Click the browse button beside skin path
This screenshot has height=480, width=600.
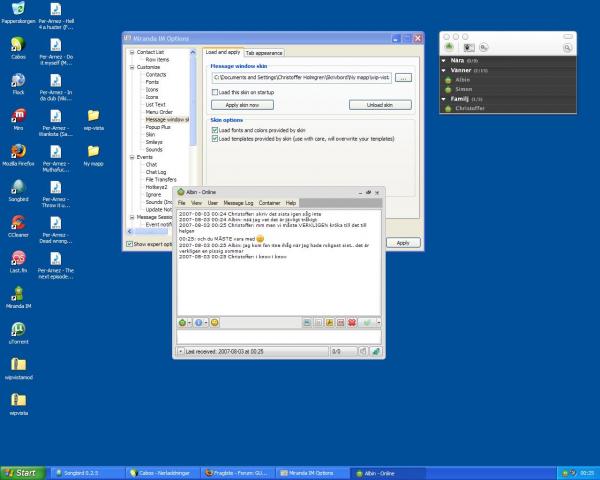tap(403, 78)
